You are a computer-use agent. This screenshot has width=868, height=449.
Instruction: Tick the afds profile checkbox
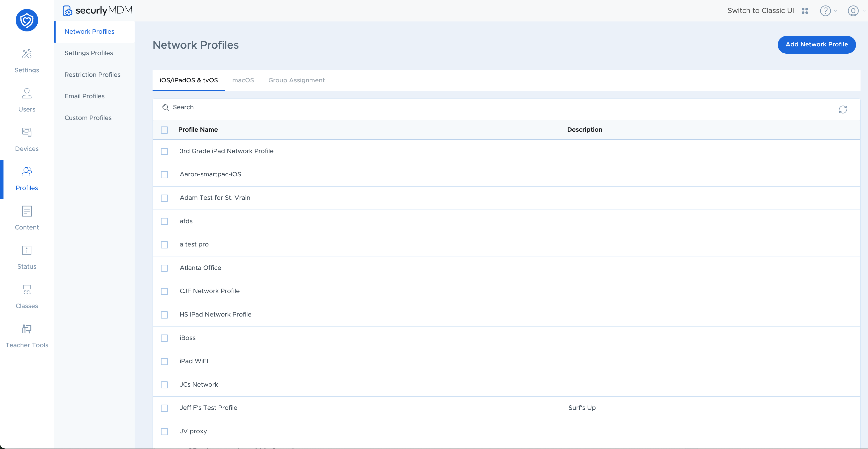pyautogui.click(x=165, y=221)
